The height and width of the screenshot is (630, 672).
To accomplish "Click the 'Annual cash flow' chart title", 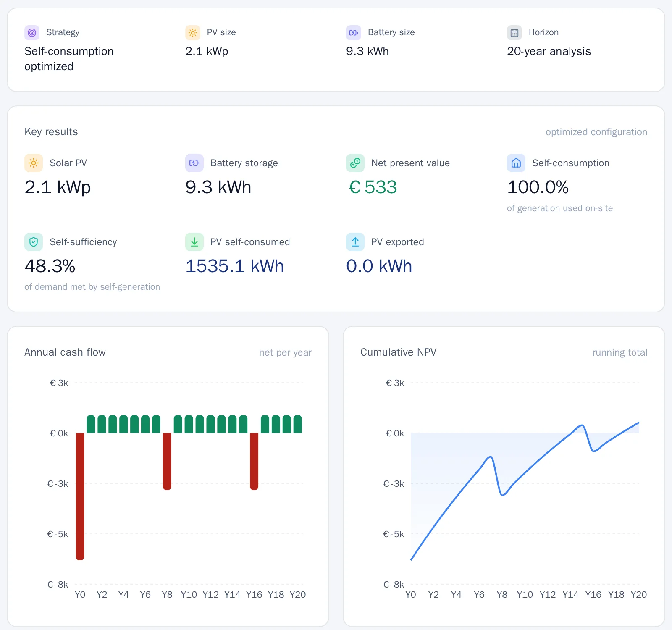I will (65, 352).
